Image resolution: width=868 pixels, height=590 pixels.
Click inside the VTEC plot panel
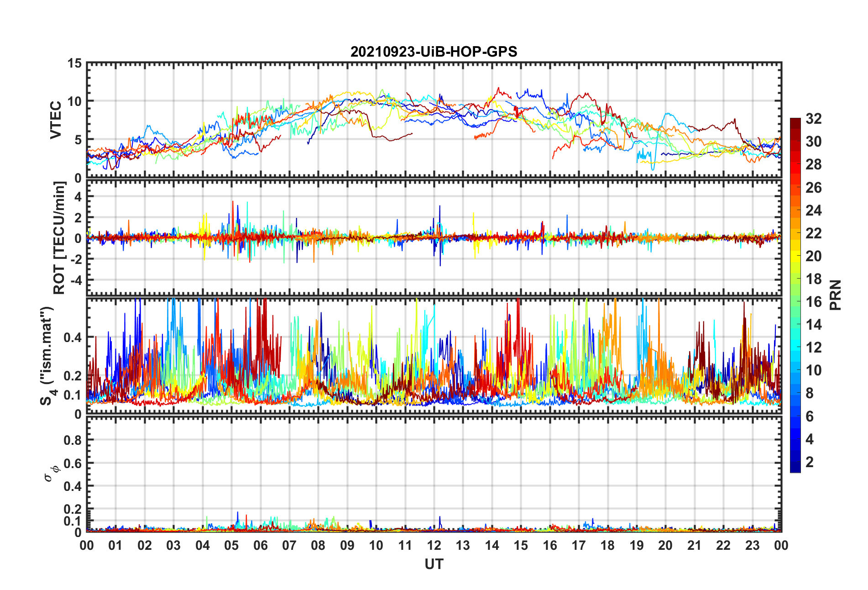coord(434,120)
